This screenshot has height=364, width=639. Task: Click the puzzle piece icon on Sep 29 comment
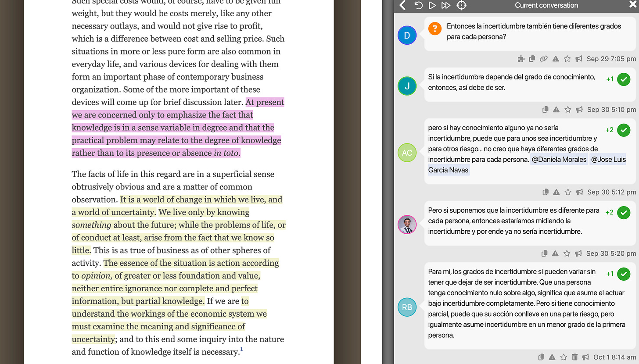521,59
